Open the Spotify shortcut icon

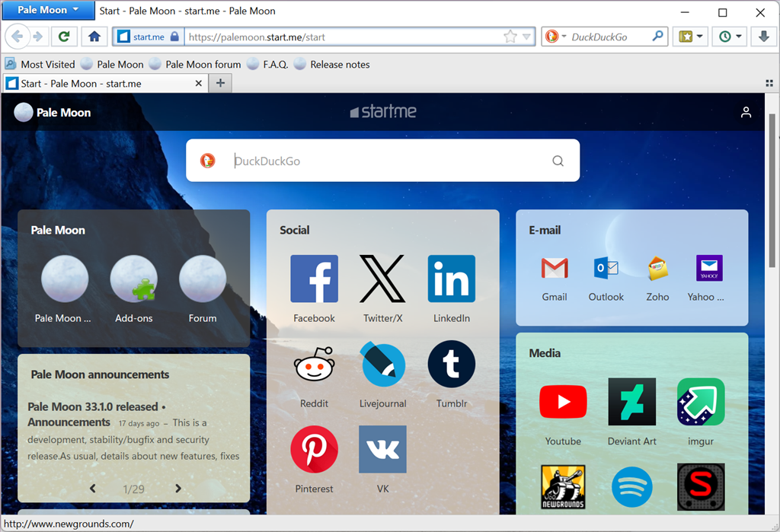click(631, 487)
